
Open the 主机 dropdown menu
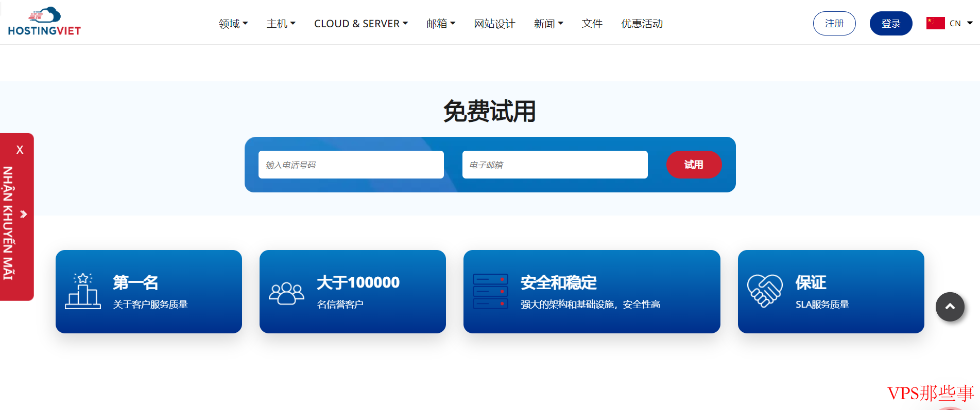[281, 24]
